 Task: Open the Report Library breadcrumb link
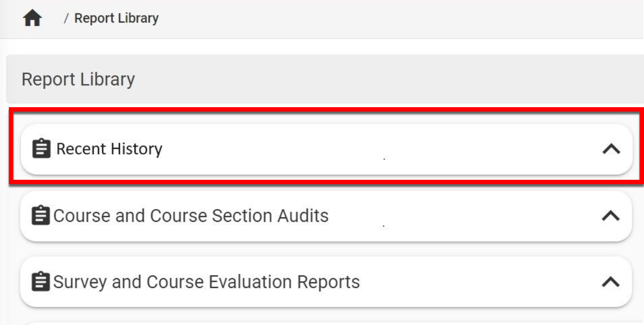click(116, 19)
